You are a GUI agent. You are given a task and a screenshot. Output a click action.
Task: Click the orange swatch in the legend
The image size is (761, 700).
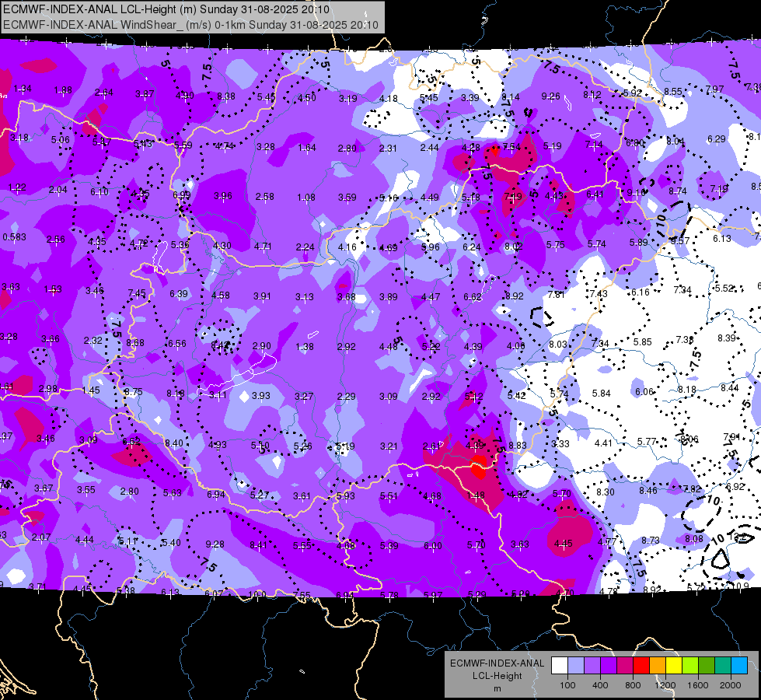pos(657,666)
